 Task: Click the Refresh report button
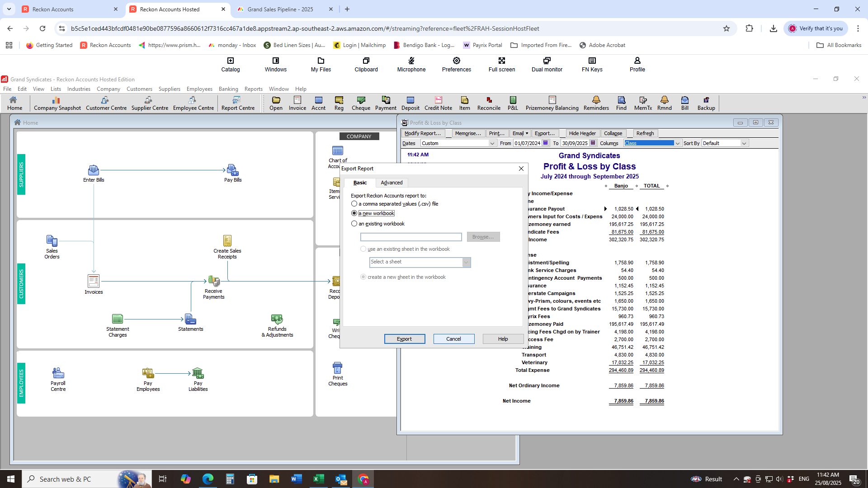coord(645,133)
